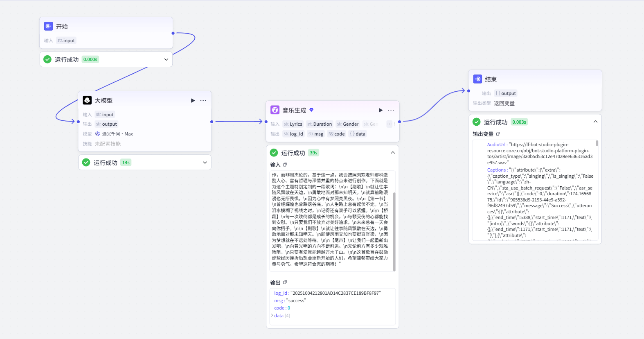Click the input tag in 开始 node

66,41
